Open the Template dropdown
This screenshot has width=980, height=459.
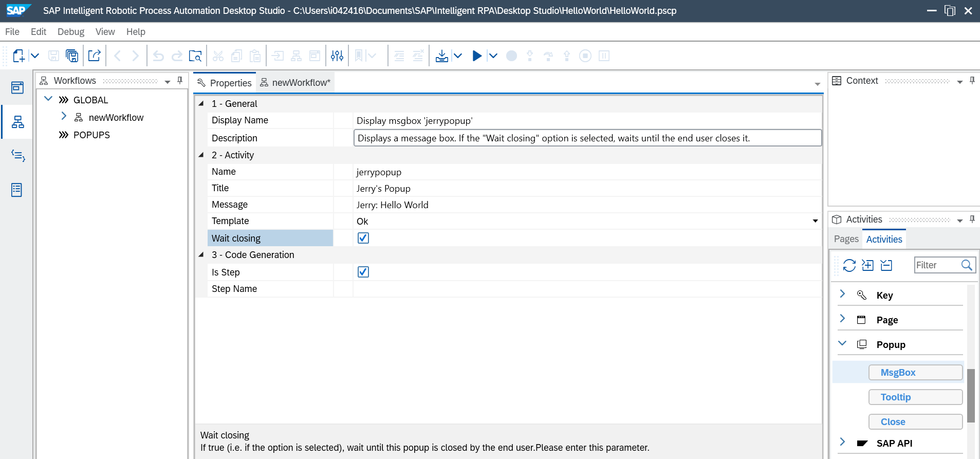point(815,221)
